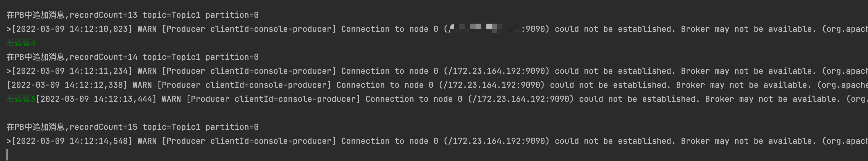Image resolution: width=868 pixels, height=161 pixels.
Task: Place cursor on the blank prompt at bottom
Action: click(x=7, y=155)
